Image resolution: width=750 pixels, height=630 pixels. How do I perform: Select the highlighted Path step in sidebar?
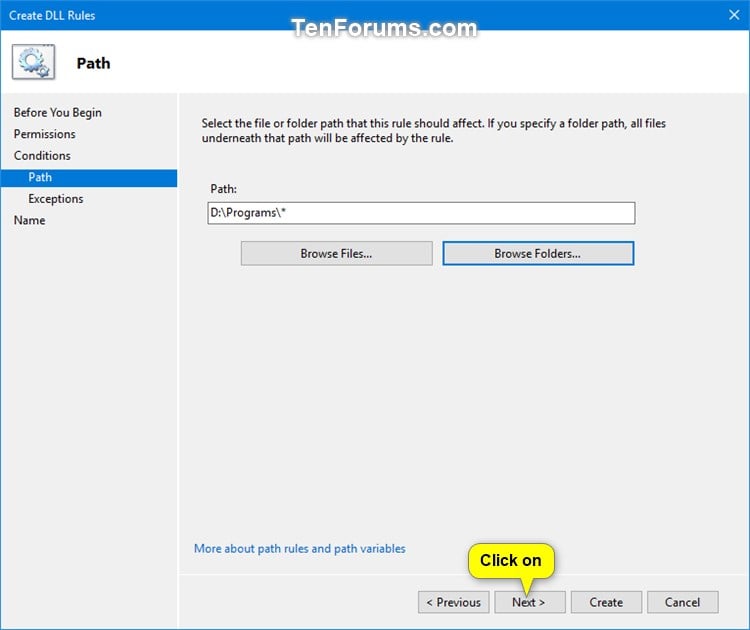click(x=89, y=177)
